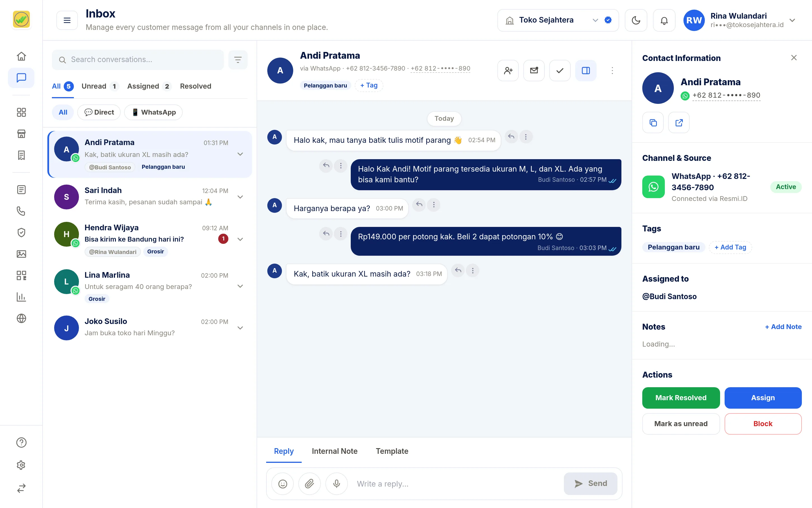Image resolution: width=812 pixels, height=508 pixels.
Task: Click the + Add Note link
Action: (783, 327)
